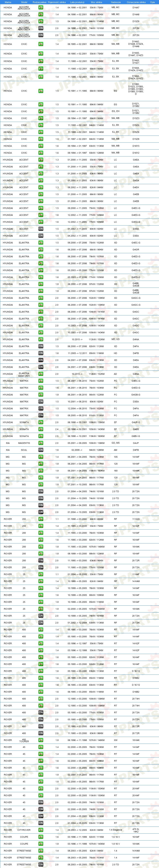Click petrol icon in Rover Coupe 18 K4K row

pos(41,844)
